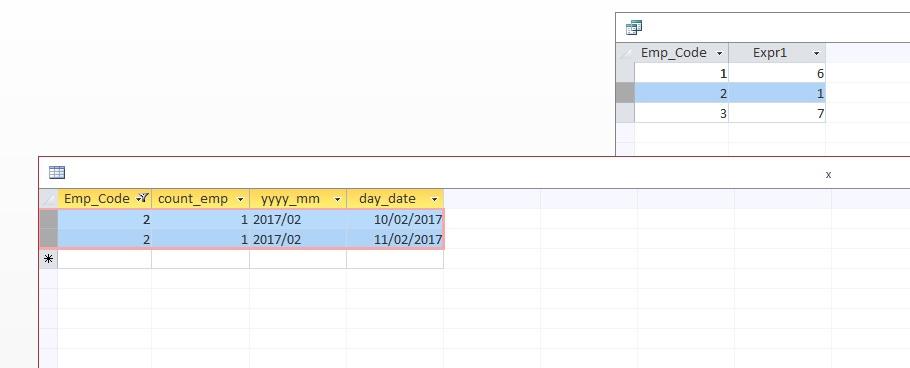Open the day_date column dropdown arrow
This screenshot has width=910, height=368.
[x=434, y=199]
